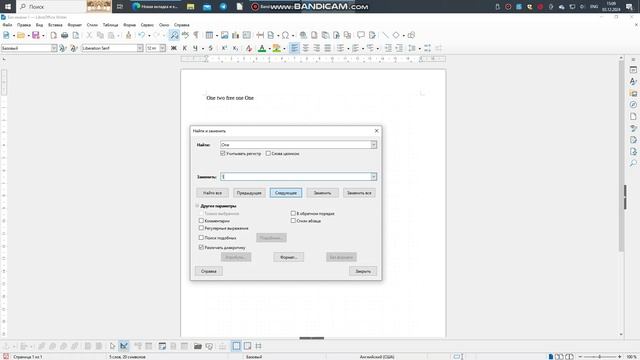Click the Insert Chart icon
The width and height of the screenshot is (640, 360).
[x=236, y=36]
